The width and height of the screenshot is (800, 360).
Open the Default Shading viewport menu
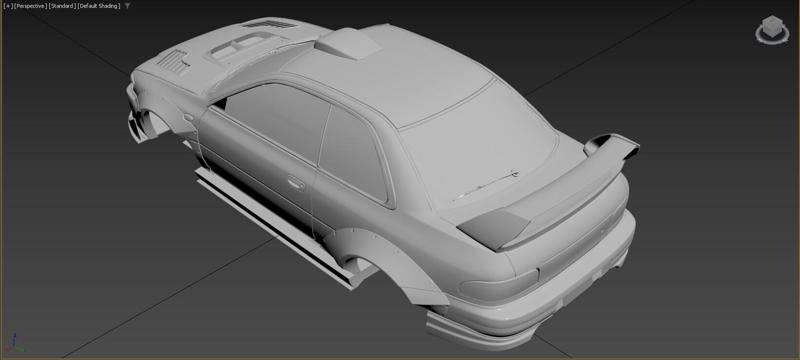click(x=99, y=6)
